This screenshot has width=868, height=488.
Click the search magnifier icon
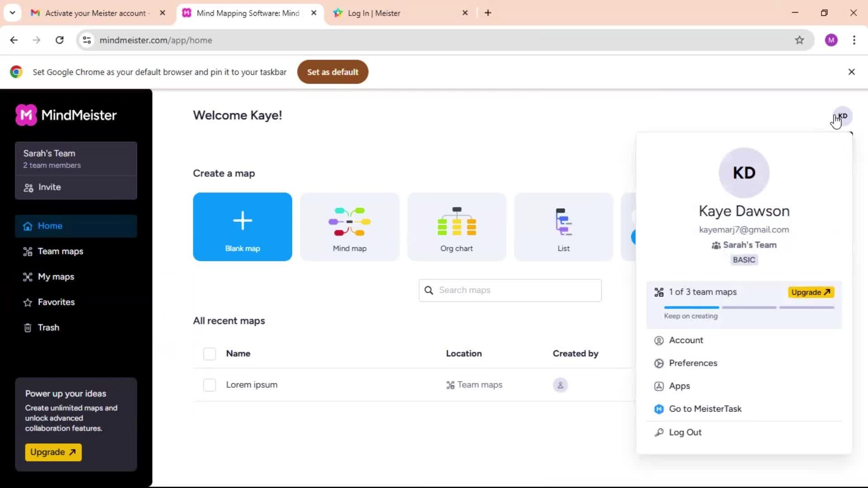coord(429,290)
